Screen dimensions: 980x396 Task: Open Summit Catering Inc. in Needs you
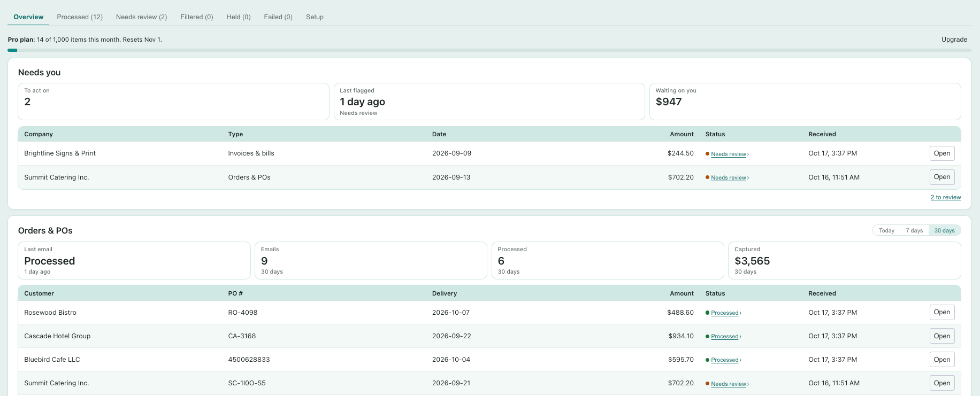942,177
